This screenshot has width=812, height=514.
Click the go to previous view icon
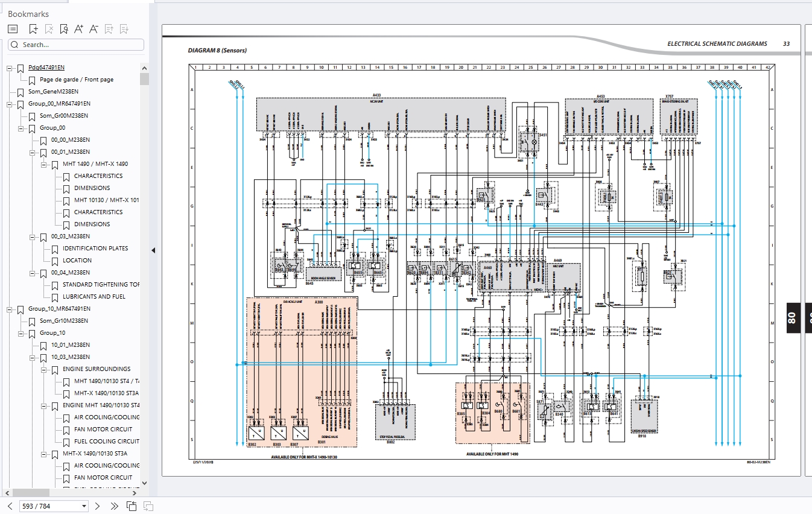(x=132, y=506)
